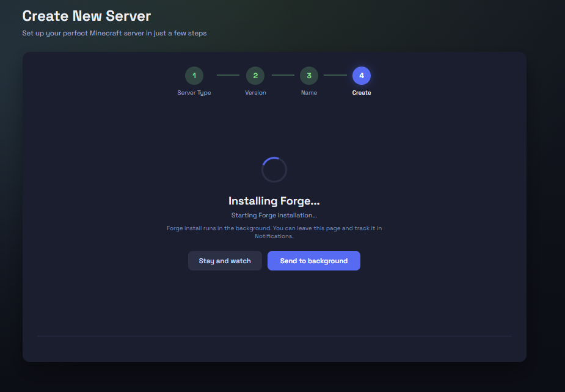Click the highlighted step 4 Create badge

362,75
